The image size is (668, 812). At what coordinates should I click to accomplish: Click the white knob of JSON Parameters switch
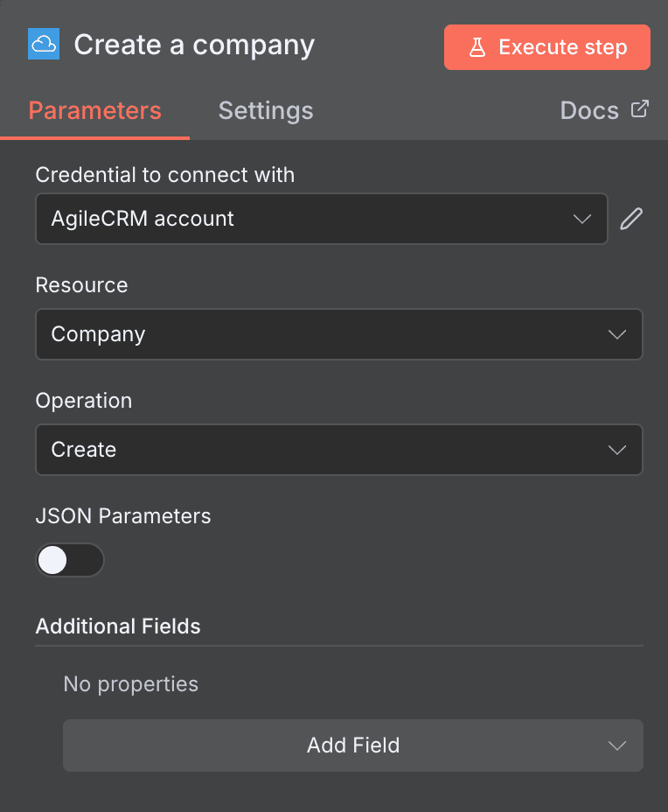pos(54,560)
